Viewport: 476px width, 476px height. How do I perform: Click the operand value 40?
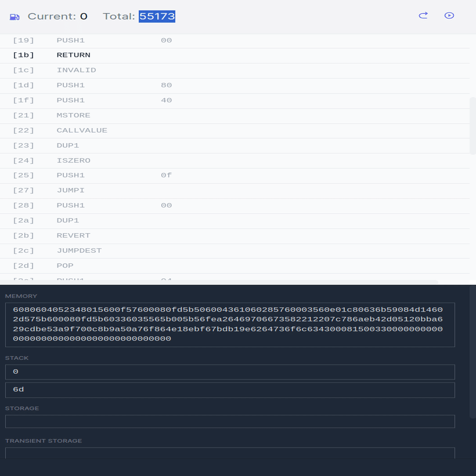tap(167, 100)
